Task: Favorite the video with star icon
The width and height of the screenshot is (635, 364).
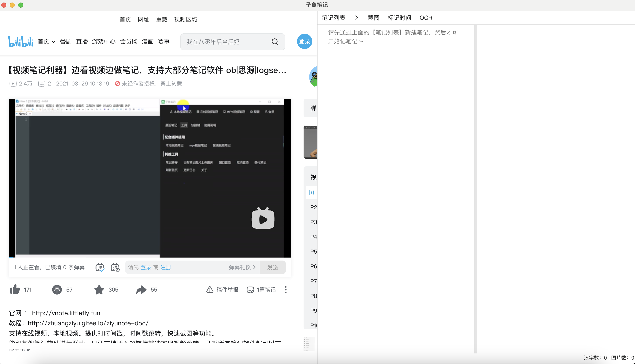Action: click(x=99, y=289)
